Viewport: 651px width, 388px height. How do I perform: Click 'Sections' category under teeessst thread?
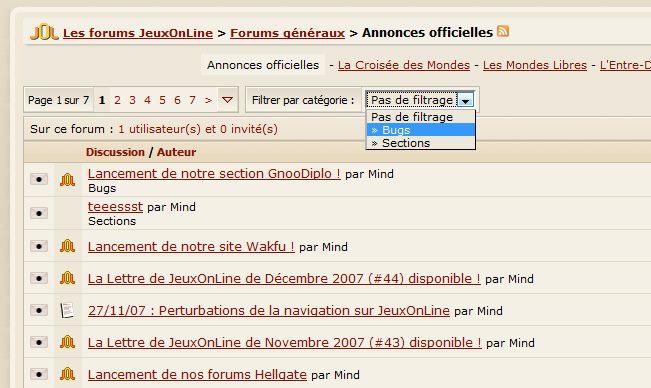point(112,221)
